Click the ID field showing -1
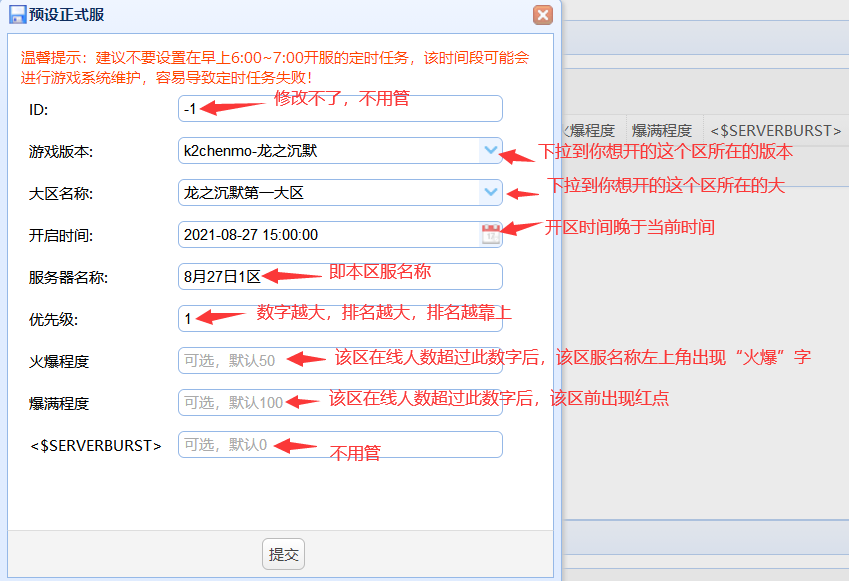 pyautogui.click(x=340, y=108)
